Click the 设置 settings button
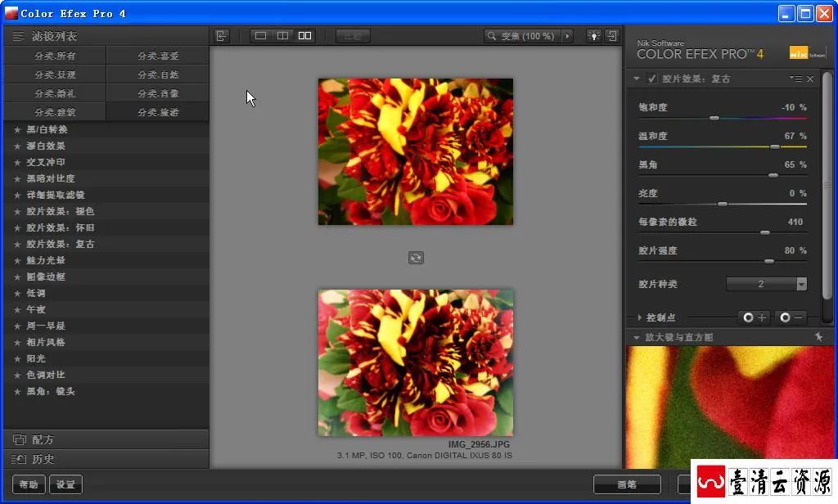The image size is (838, 504). (x=65, y=484)
